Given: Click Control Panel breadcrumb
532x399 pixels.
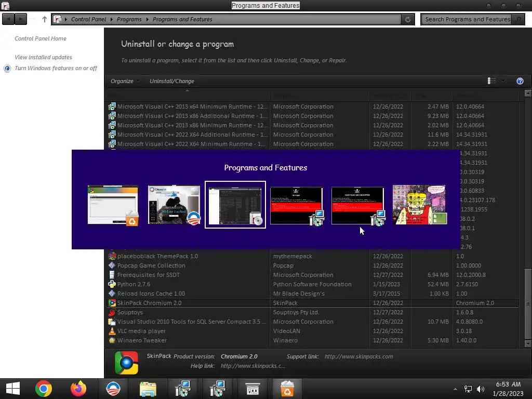Looking at the screenshot, I should coord(88,19).
